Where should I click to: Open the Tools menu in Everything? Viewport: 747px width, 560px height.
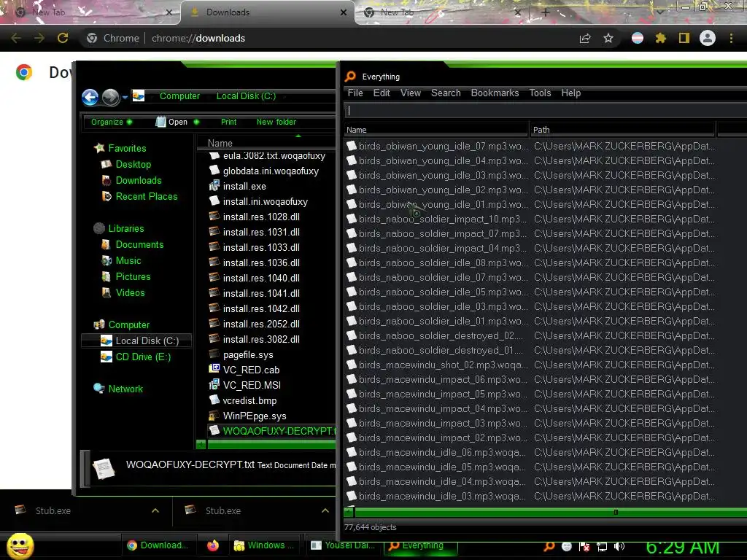pos(540,93)
